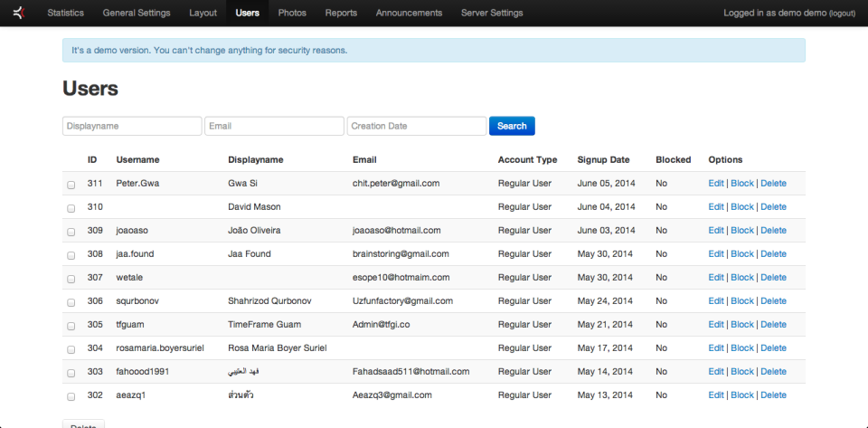Tick the checkbox for user tfguam
The width and height of the screenshot is (868, 428).
71,326
